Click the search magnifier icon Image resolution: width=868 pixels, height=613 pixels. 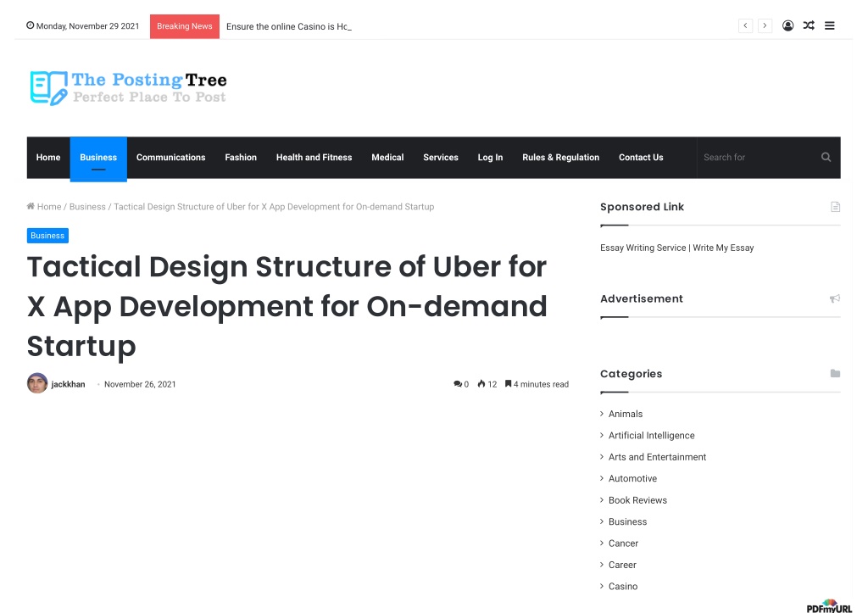tap(826, 157)
